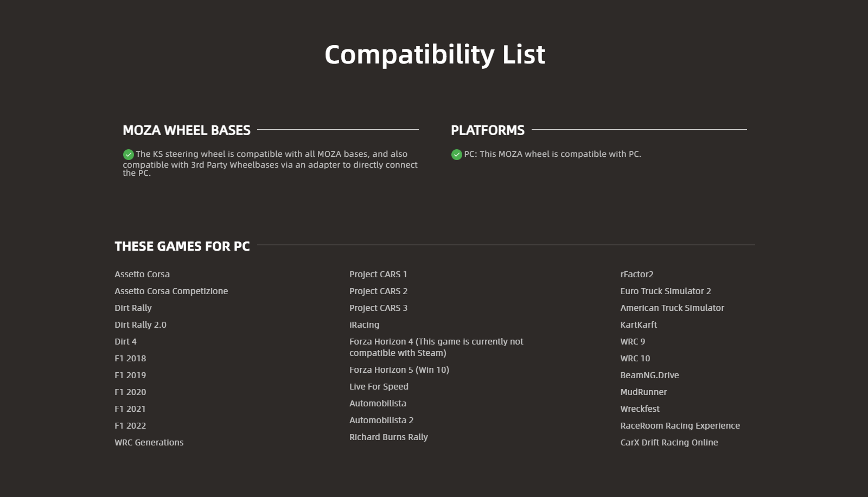
Task: Select RaceRoom Racing Experience entry
Action: tap(680, 426)
